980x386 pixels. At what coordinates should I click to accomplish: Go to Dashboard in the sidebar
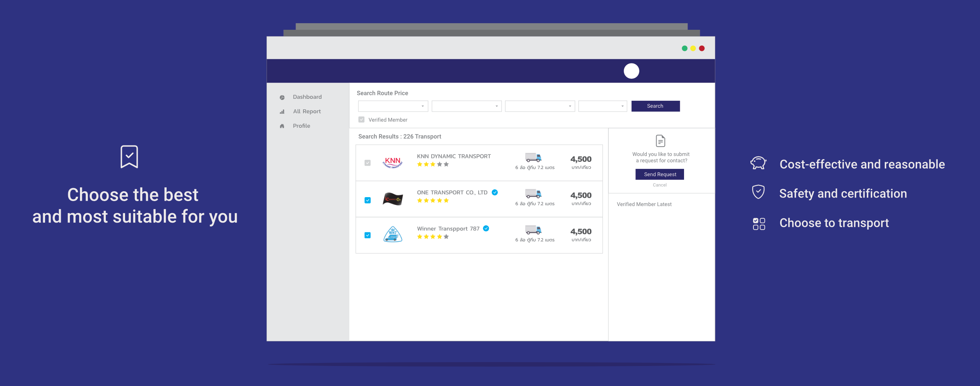coord(307,97)
